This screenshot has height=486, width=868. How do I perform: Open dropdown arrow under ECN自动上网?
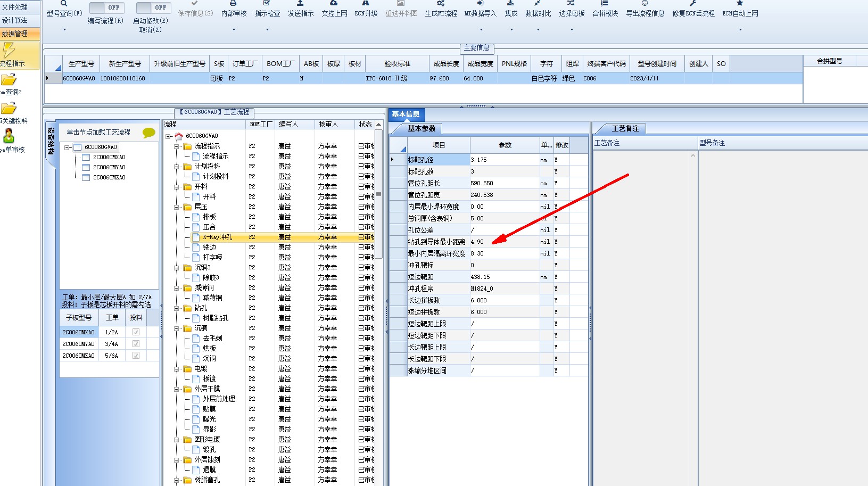point(740,30)
